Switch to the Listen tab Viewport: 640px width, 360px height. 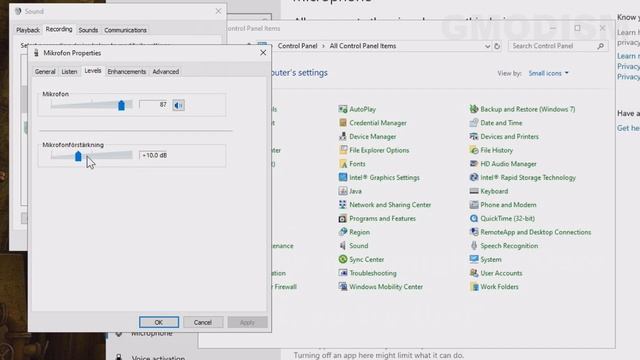(x=69, y=71)
